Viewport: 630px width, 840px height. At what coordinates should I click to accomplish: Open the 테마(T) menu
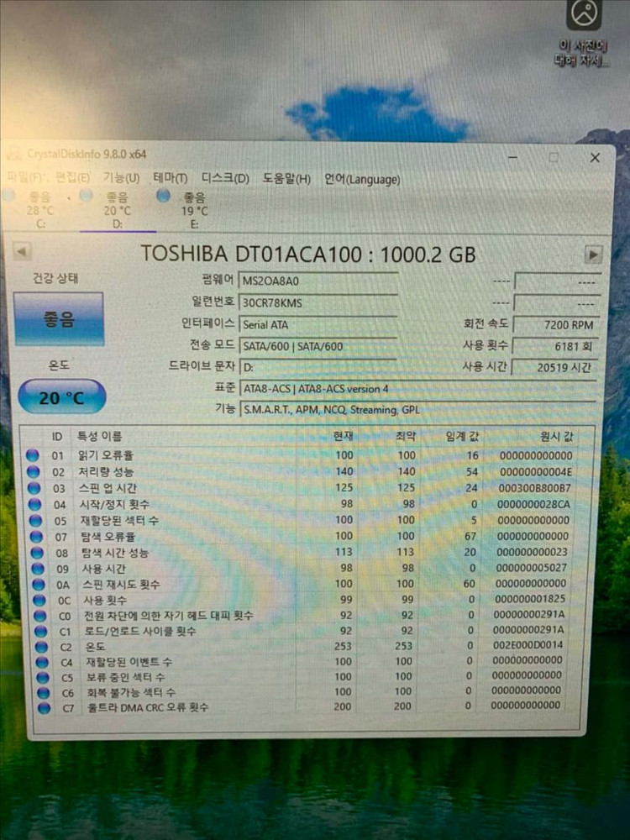point(171,178)
